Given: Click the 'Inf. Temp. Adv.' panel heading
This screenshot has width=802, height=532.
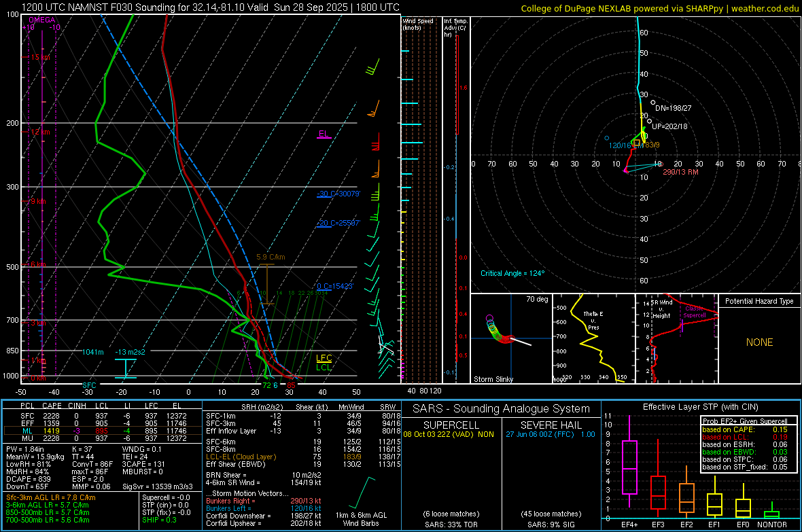Looking at the screenshot, I should (x=455, y=28).
